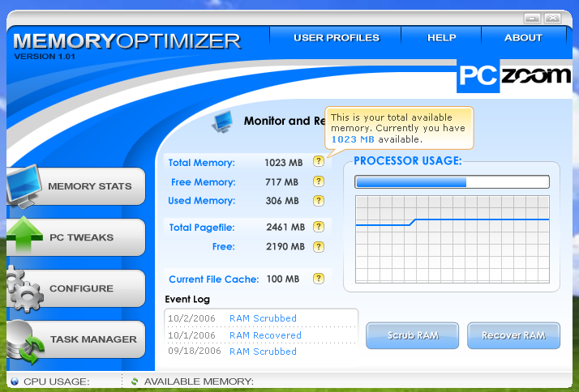579x392 pixels.
Task: Click the monitor icon on Memory Stats
Action: (24, 186)
